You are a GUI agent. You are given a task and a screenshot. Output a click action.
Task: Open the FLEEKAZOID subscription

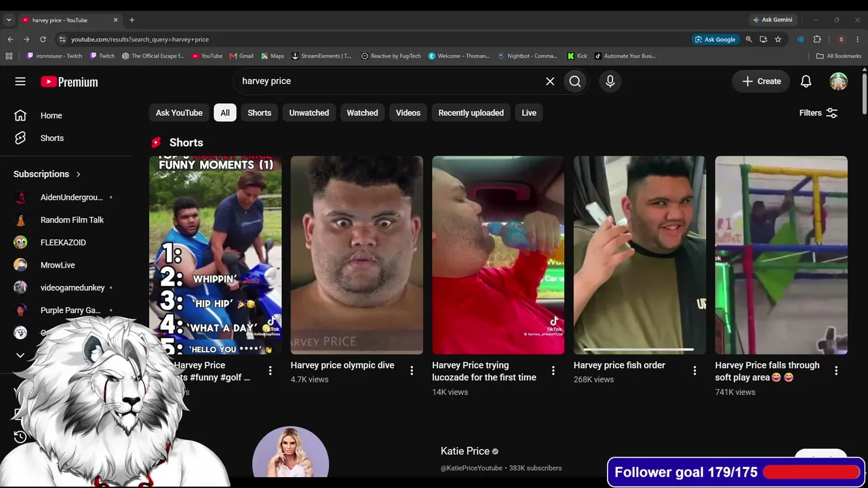pyautogui.click(x=64, y=243)
